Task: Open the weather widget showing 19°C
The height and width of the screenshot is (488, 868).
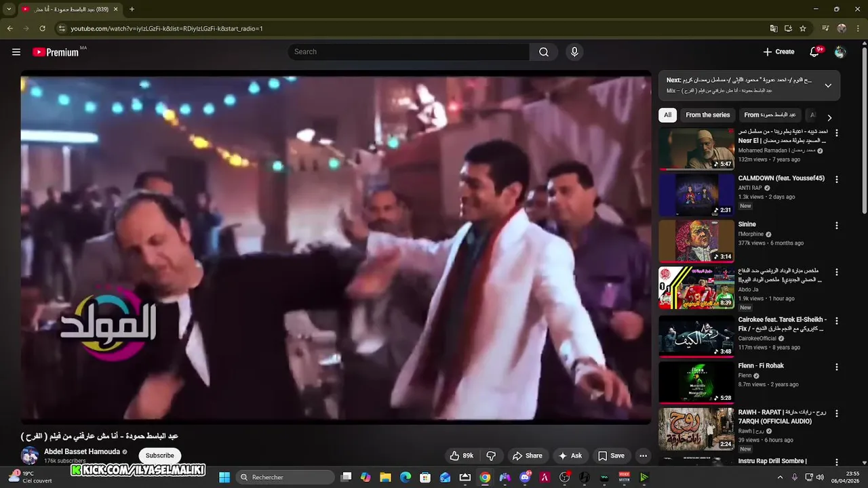Action: click(x=30, y=477)
